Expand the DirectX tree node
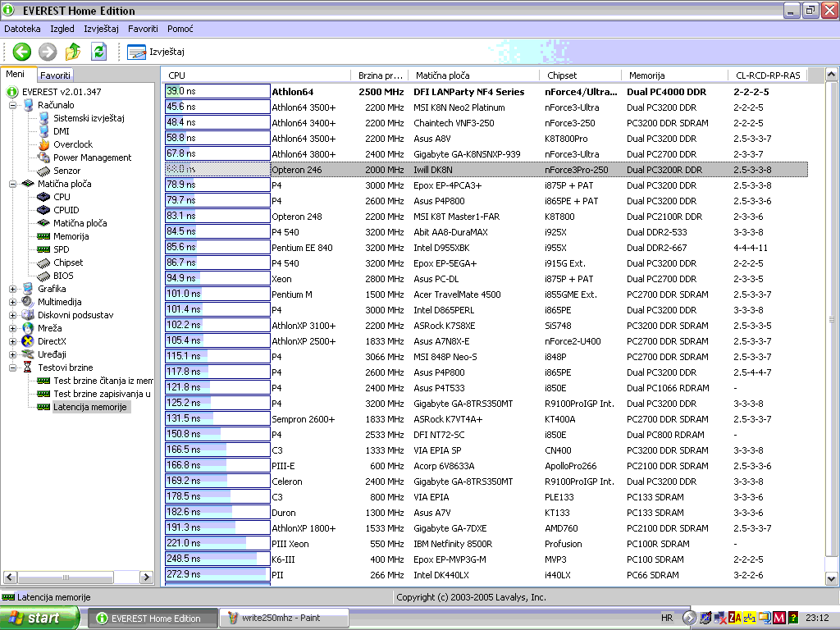This screenshot has width=840, height=630. tap(13, 341)
